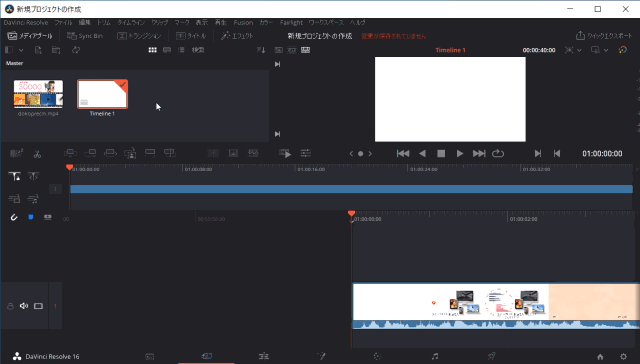Image resolution: width=640 pixels, height=364 pixels.
Task: Select the Timeline 1 thumbnail
Action: click(x=102, y=94)
